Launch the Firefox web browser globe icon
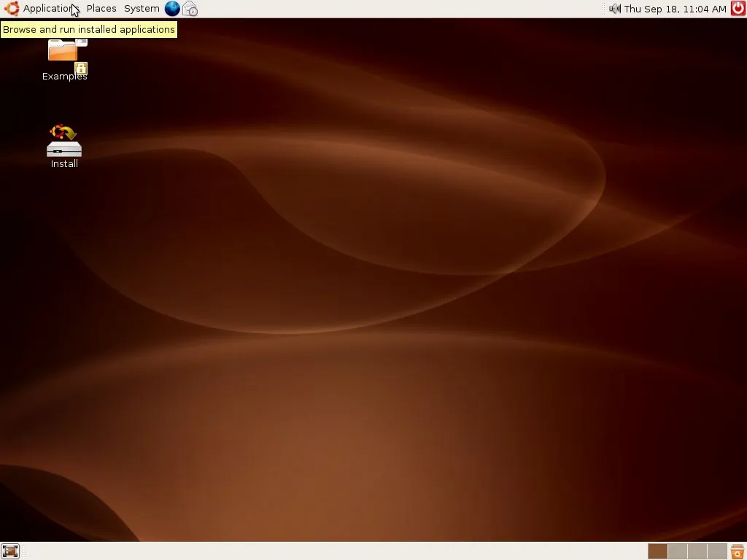This screenshot has width=747, height=560. (x=172, y=9)
